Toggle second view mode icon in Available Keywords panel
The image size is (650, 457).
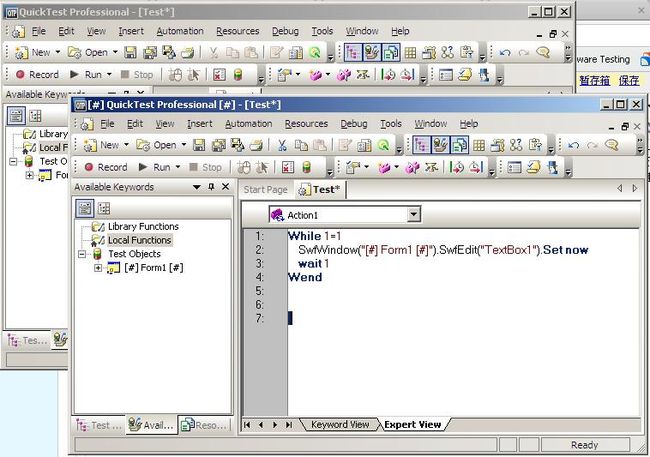click(104, 208)
